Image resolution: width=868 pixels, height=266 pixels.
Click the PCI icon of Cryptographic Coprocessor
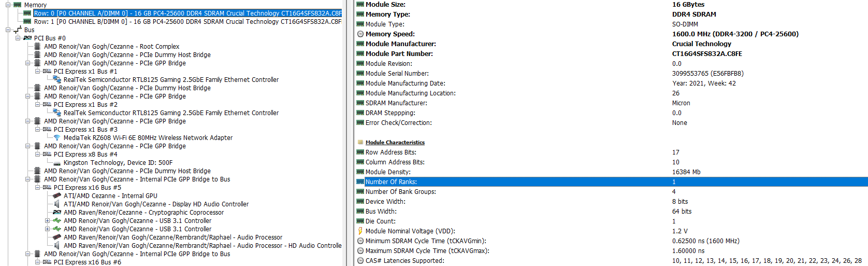pos(57,213)
